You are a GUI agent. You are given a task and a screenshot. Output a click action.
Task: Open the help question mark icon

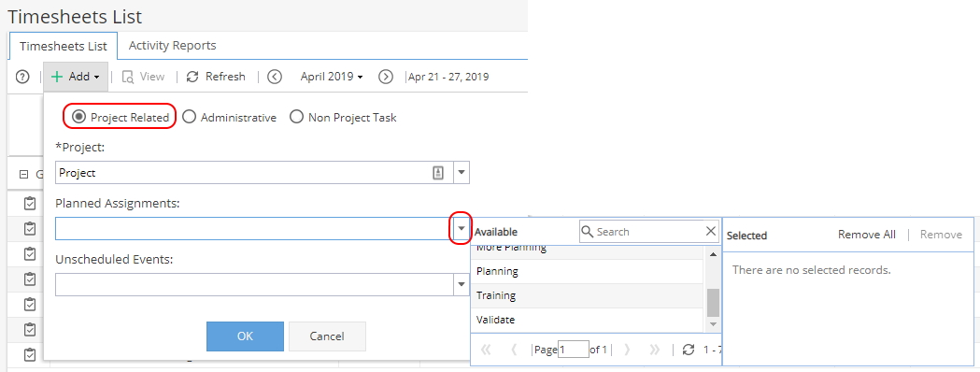(x=22, y=77)
